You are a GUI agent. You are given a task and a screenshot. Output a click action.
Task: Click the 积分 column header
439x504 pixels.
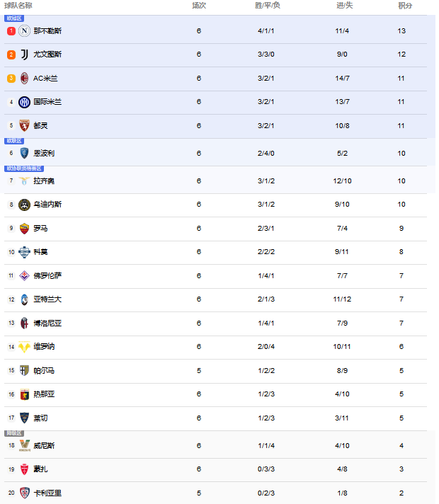[x=405, y=6]
